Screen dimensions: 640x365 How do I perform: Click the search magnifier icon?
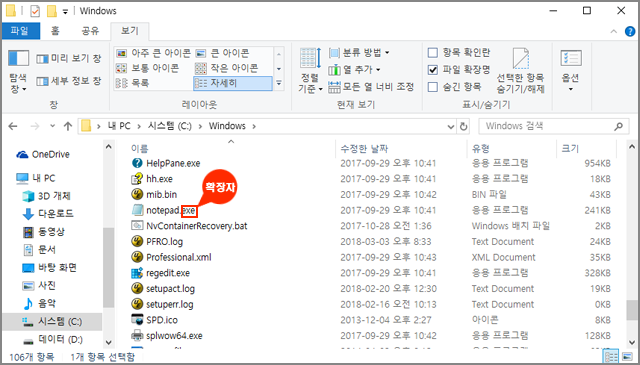coord(618,127)
